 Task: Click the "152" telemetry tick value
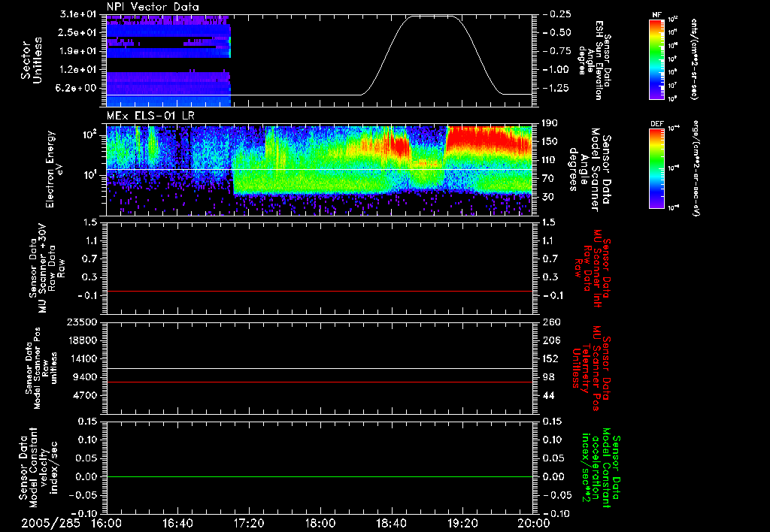[550, 358]
